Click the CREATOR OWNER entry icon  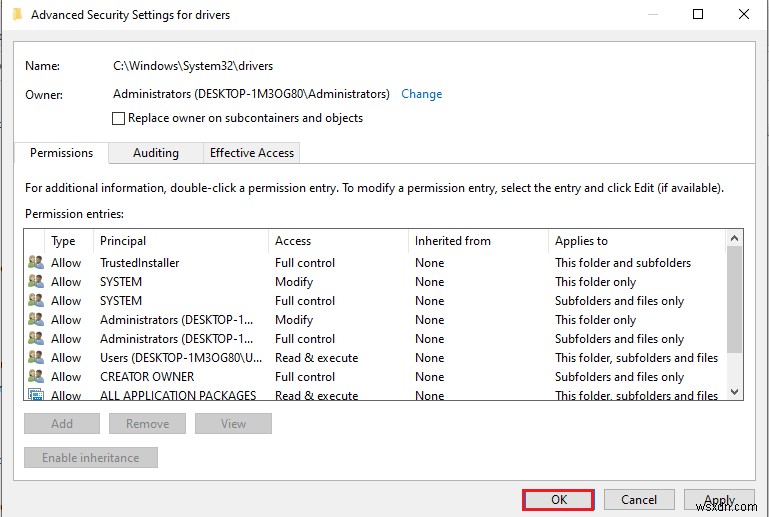point(36,377)
